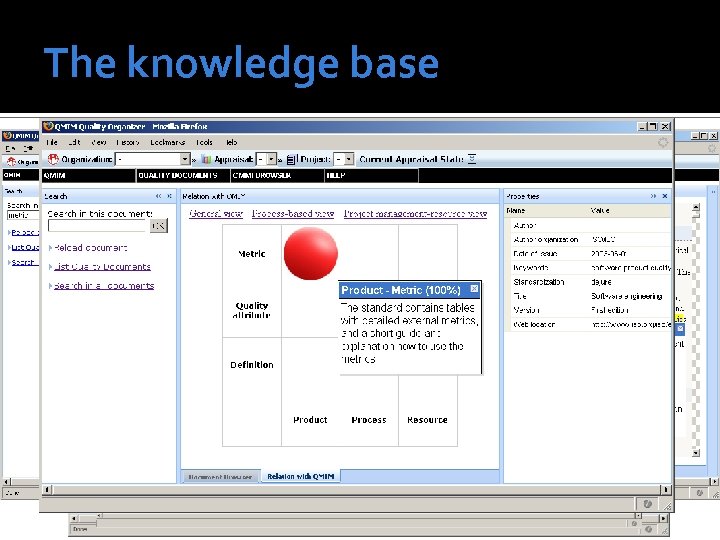Open the Edit menu
This screenshot has width=720, height=540.
[x=74, y=142]
